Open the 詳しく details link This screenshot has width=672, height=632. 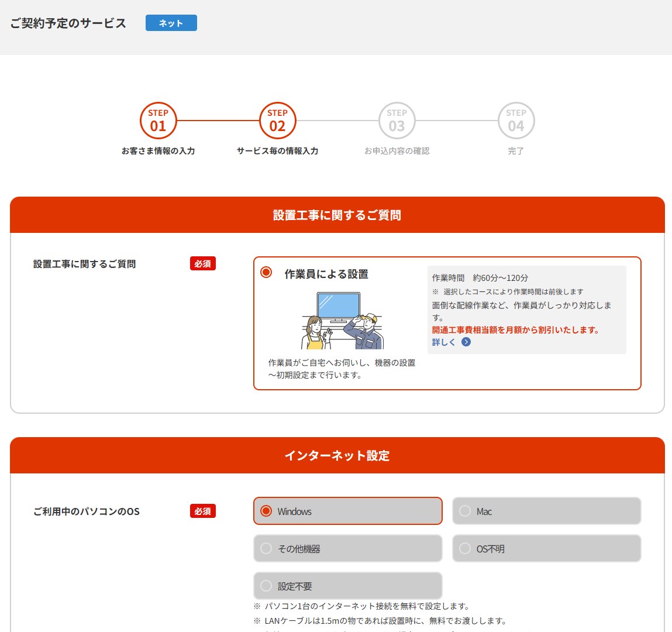[x=443, y=342]
